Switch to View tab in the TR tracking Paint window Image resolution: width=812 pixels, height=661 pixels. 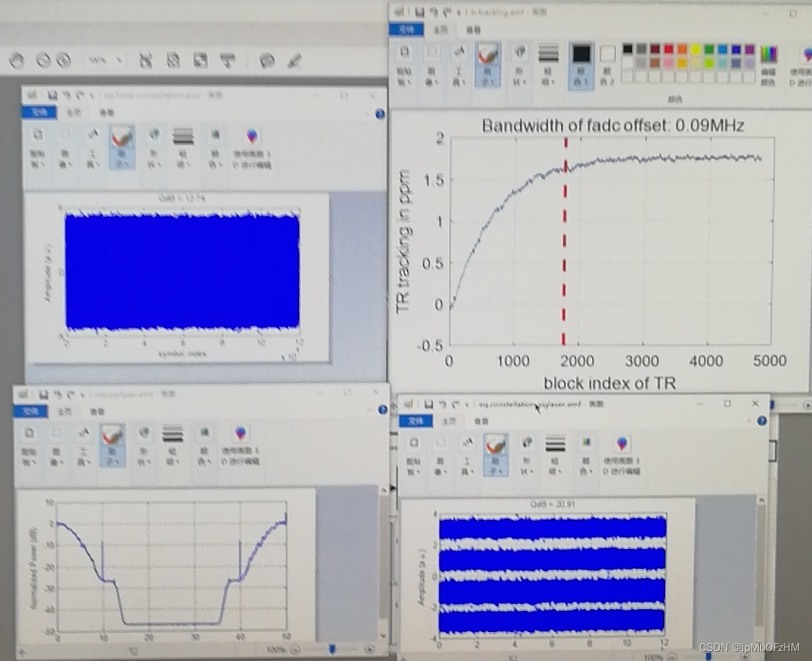tap(473, 30)
